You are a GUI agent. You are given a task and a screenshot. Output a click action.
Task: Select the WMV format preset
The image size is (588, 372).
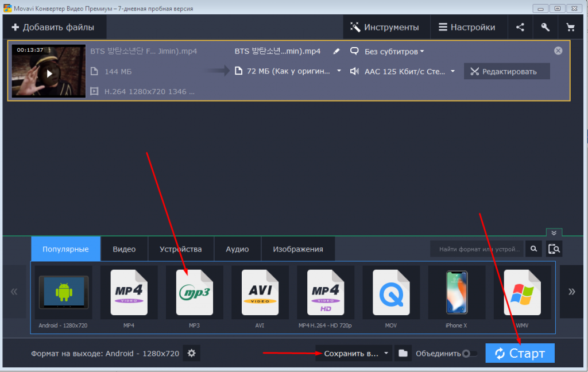[x=522, y=297]
